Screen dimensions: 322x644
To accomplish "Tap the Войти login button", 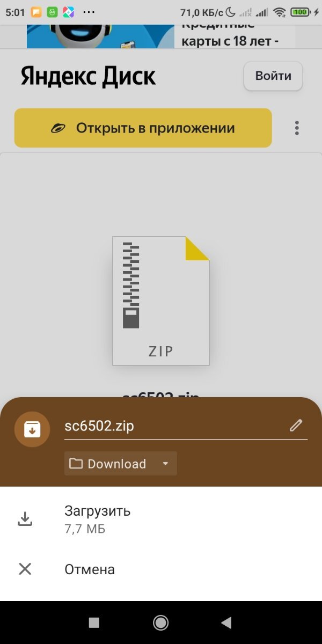I will click(x=273, y=76).
